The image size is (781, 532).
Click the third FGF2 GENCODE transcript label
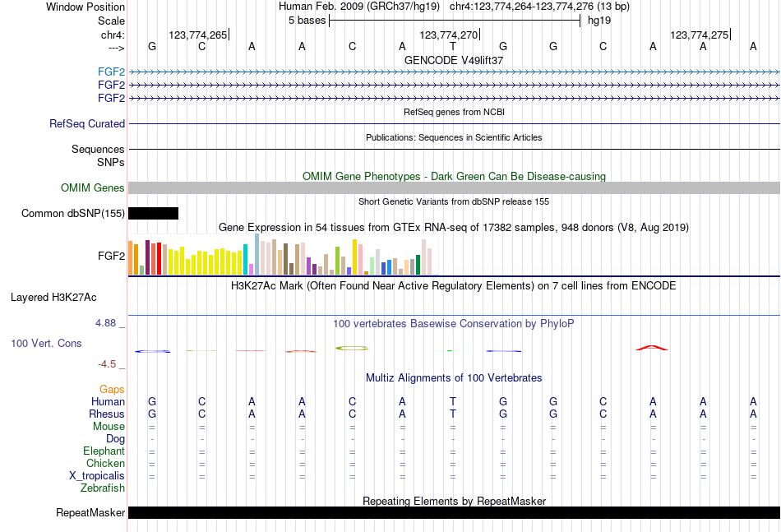[x=111, y=98]
